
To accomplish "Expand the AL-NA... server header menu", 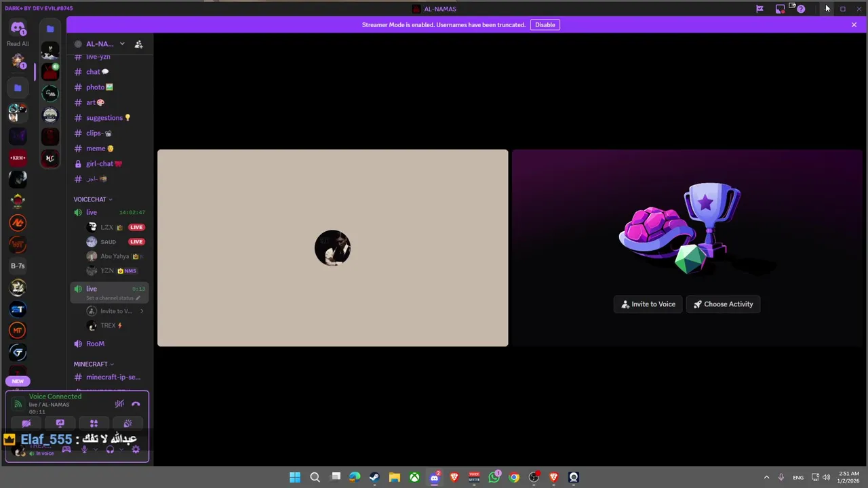I will 104,44.
